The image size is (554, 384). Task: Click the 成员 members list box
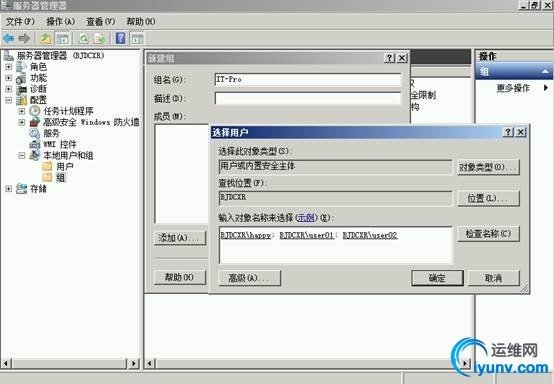click(x=182, y=173)
